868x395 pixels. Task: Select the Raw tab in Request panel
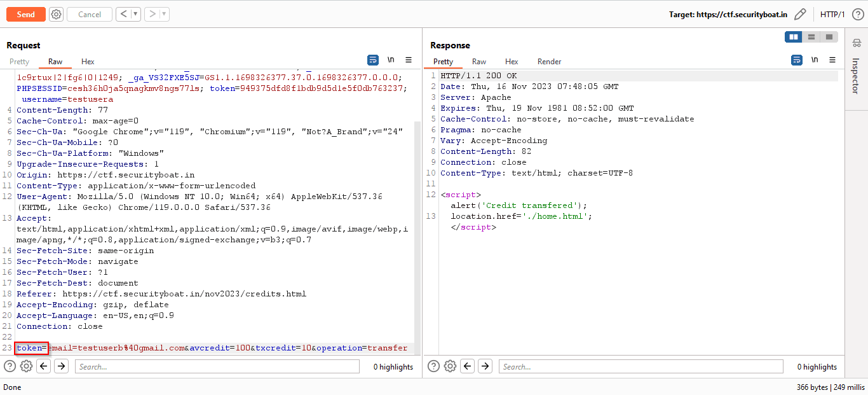point(55,62)
